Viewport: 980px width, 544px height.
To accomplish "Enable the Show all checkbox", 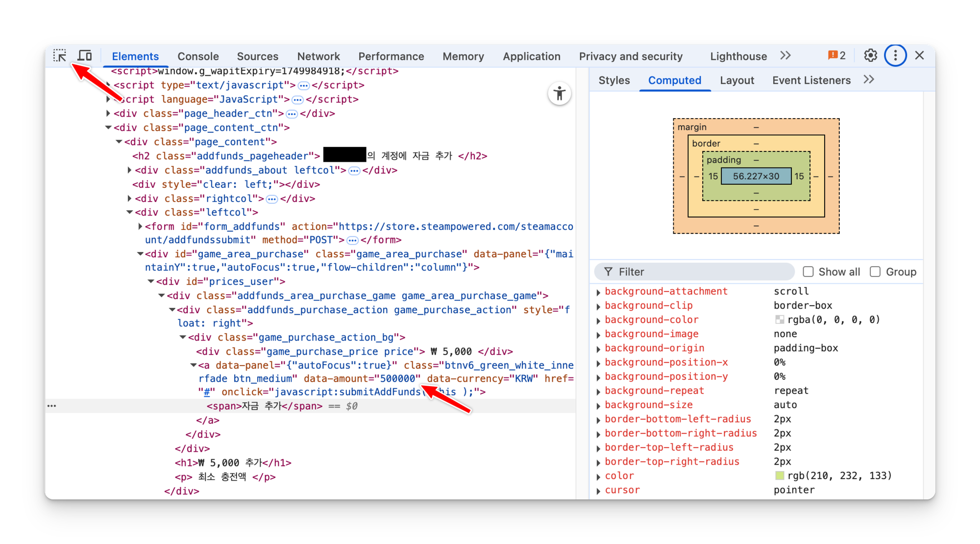I will click(x=808, y=272).
